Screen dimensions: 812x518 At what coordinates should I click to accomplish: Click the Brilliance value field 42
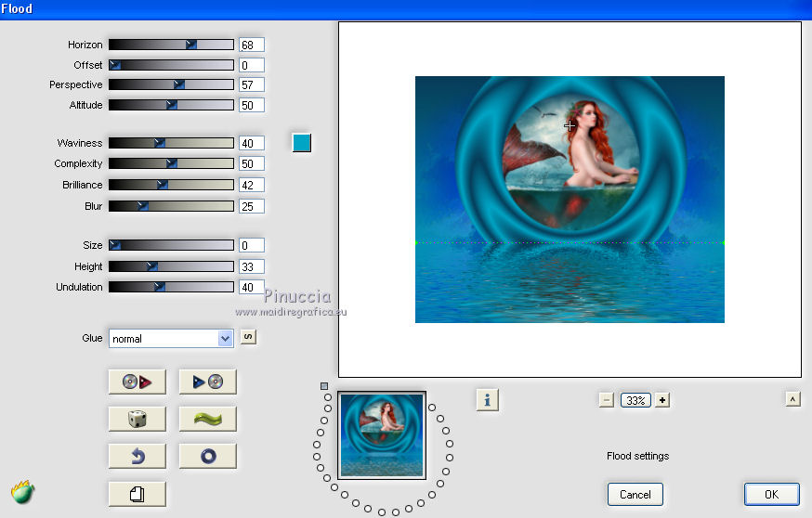point(252,186)
